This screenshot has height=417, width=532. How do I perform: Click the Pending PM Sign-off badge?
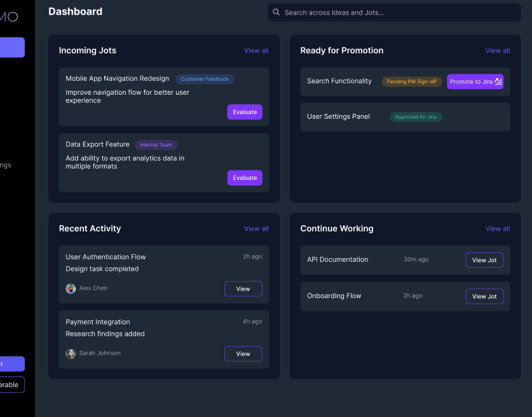coord(412,81)
